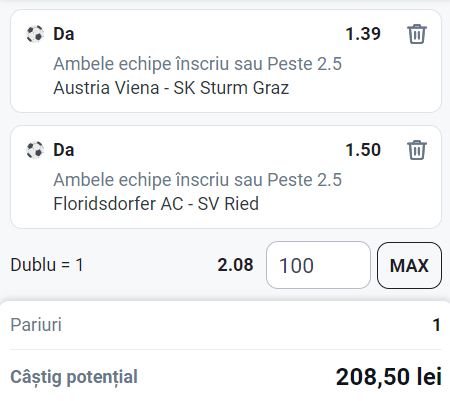Select the 1.39 odds value
This screenshot has width=450, height=401.
click(x=363, y=34)
